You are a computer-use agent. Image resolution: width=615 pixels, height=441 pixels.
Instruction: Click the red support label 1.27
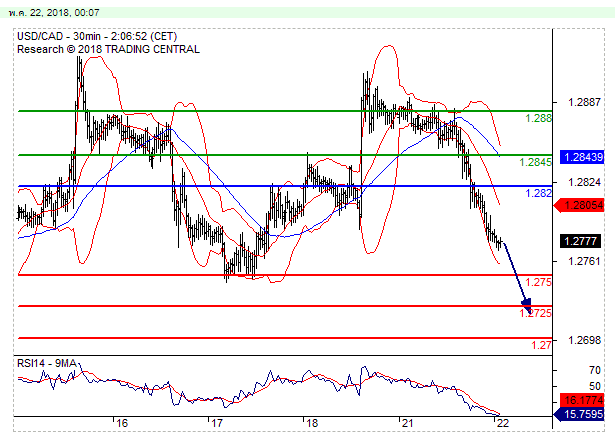(541, 345)
